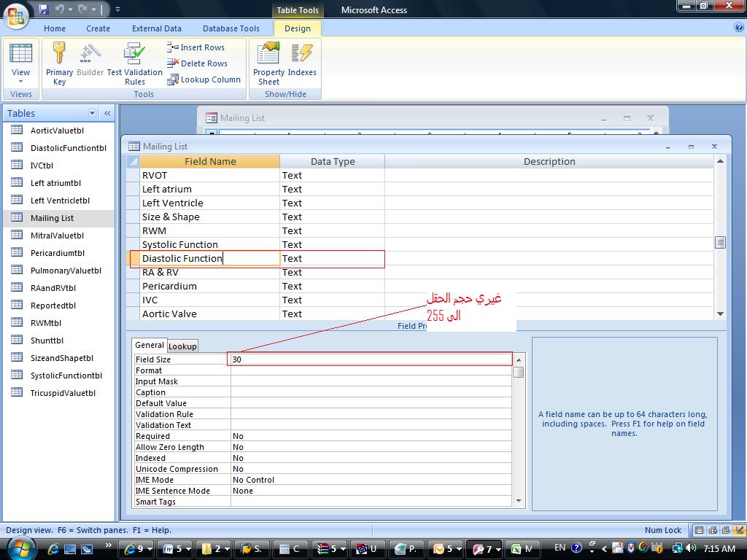Viewport: 747px width, 560px height.
Task: Open the volume control in the system tray
Action: click(692, 548)
